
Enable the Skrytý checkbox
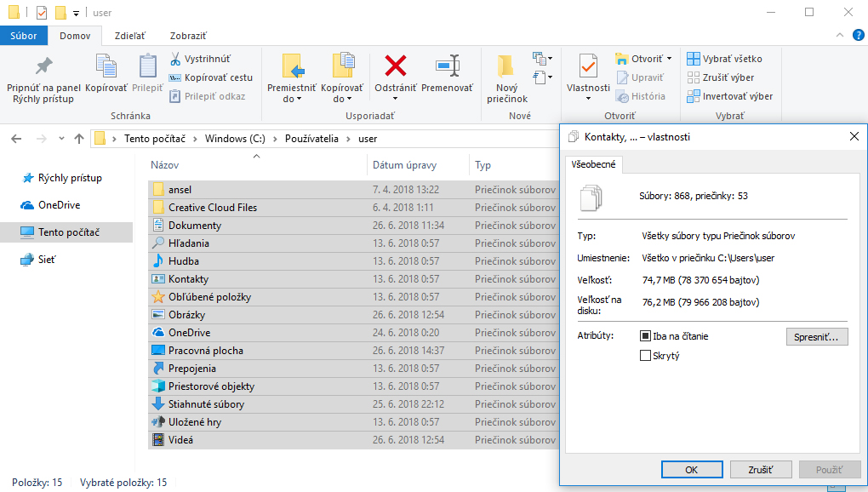[645, 356]
